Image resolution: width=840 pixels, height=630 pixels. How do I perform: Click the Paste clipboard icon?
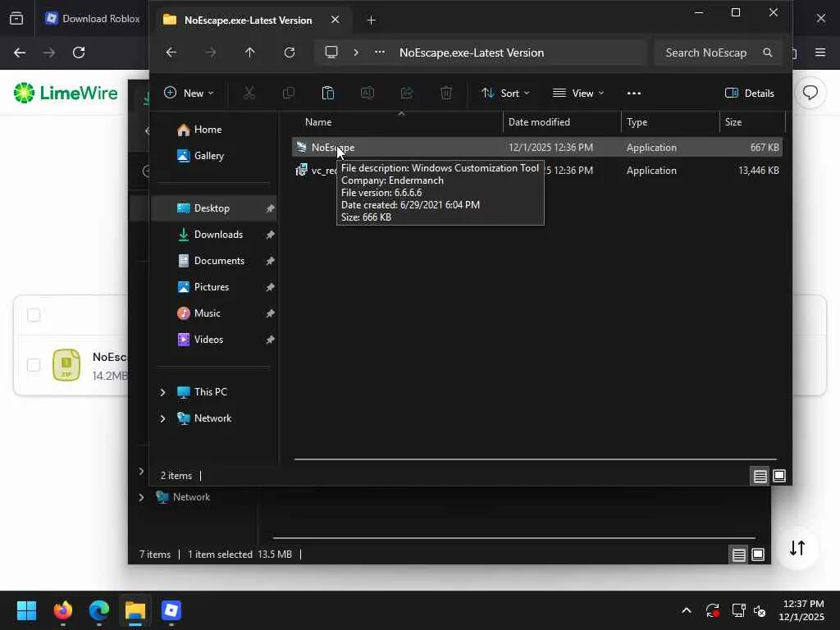click(x=327, y=94)
